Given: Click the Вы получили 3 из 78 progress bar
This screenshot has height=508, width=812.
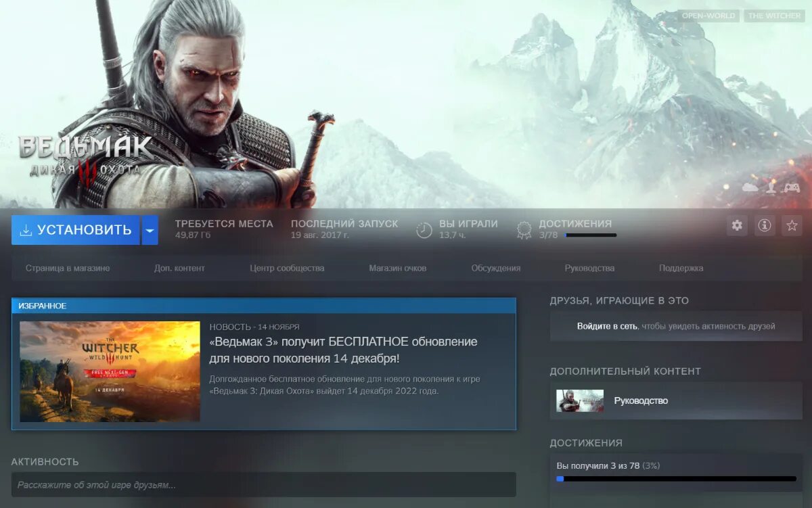Looking at the screenshot, I should (x=676, y=478).
